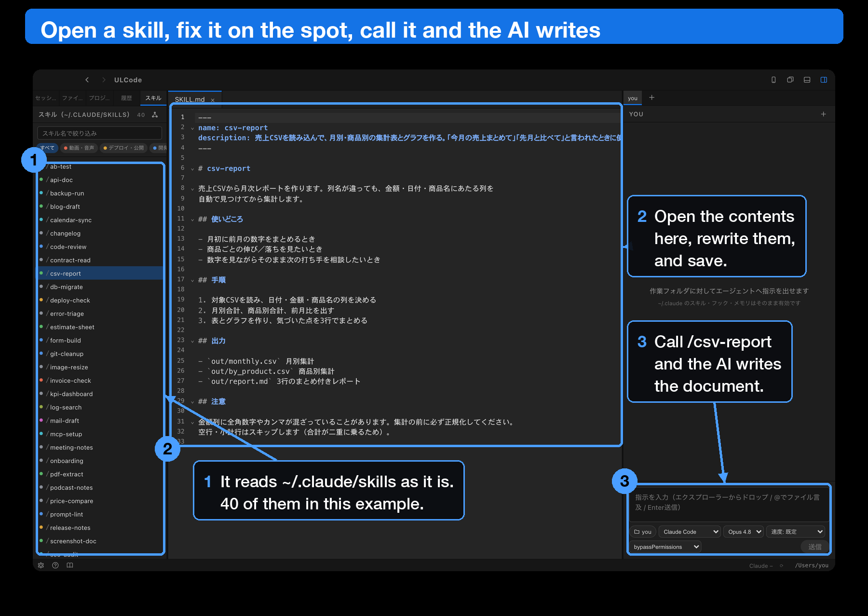Focus the スキル名で絞り込み filter field
This screenshot has height=616, width=868.
[x=99, y=133]
